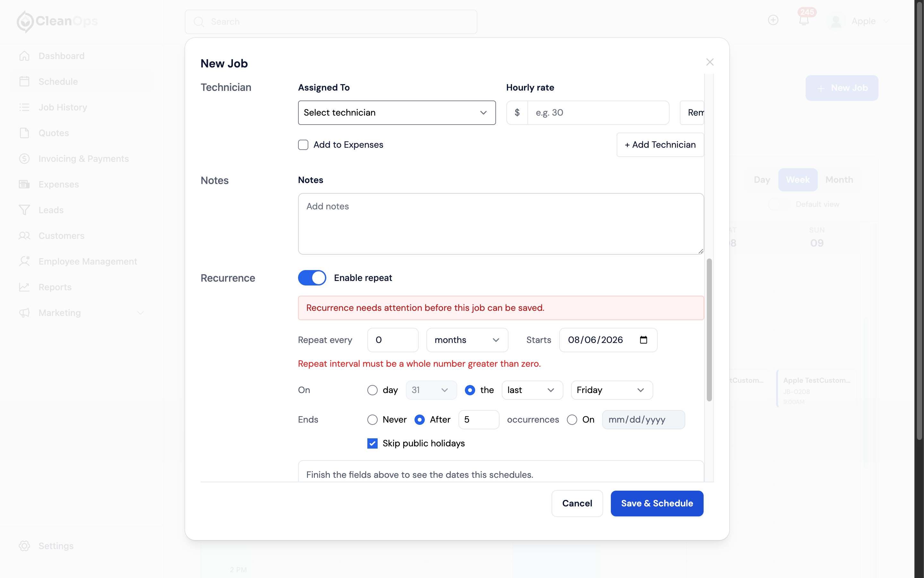Click the Leads funnel icon

click(x=24, y=210)
